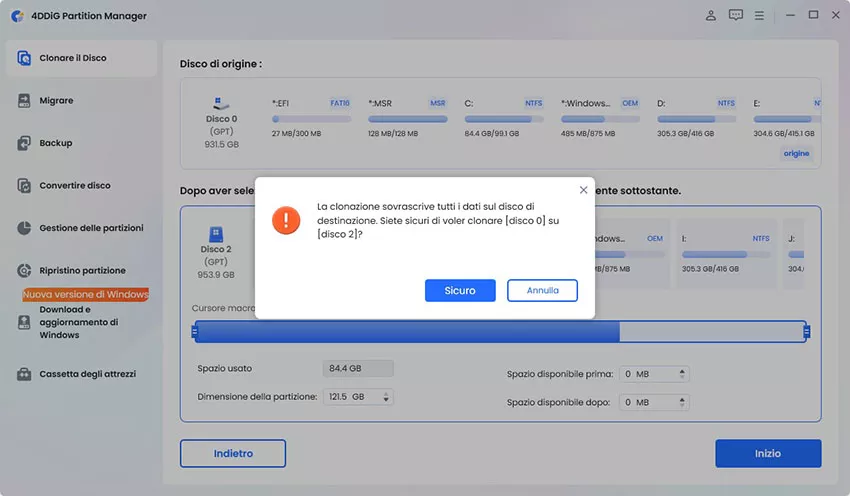Image resolution: width=850 pixels, height=496 pixels.
Task: Click the origine label on source disk
Action: point(796,153)
